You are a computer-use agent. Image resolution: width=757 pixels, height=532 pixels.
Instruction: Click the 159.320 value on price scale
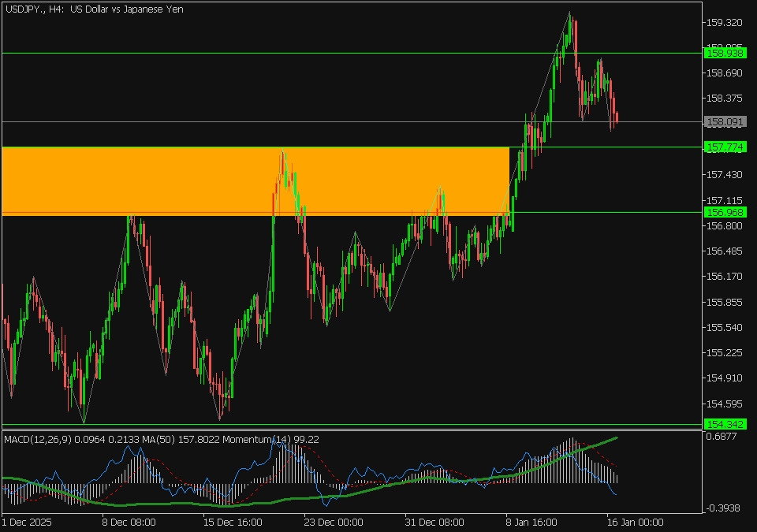(x=725, y=23)
